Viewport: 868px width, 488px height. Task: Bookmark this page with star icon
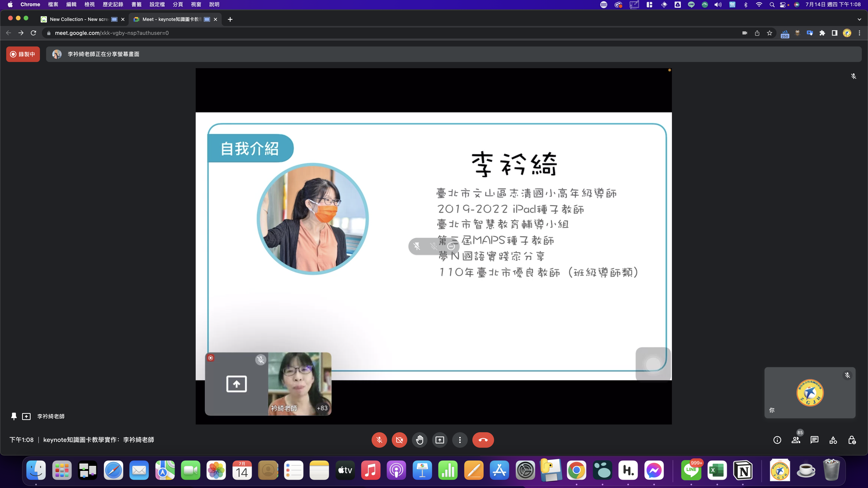click(x=770, y=33)
